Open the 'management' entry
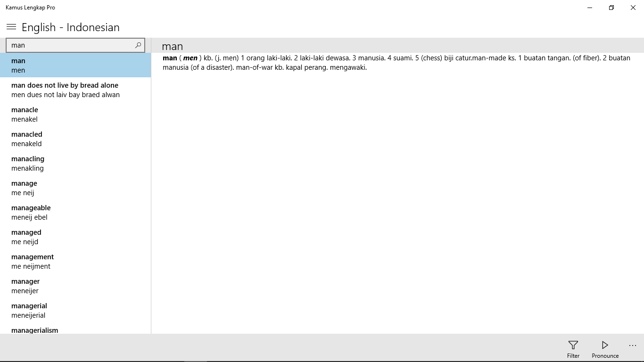 (x=75, y=261)
